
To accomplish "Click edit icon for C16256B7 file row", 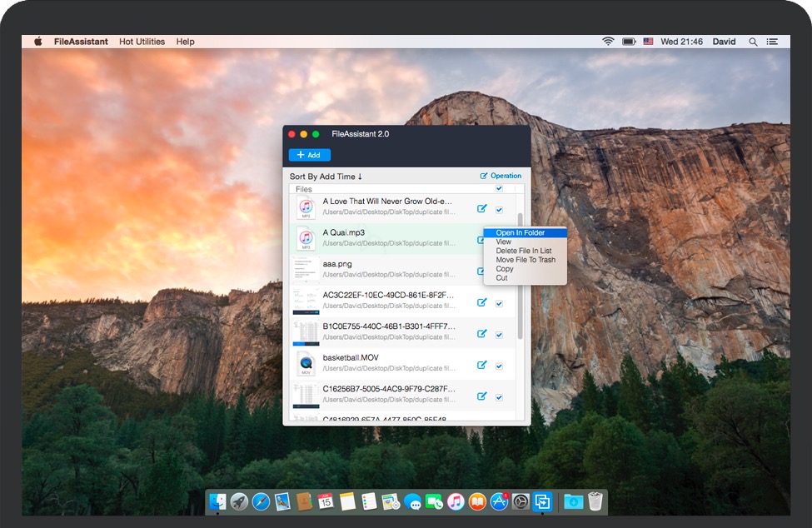I will click(481, 396).
